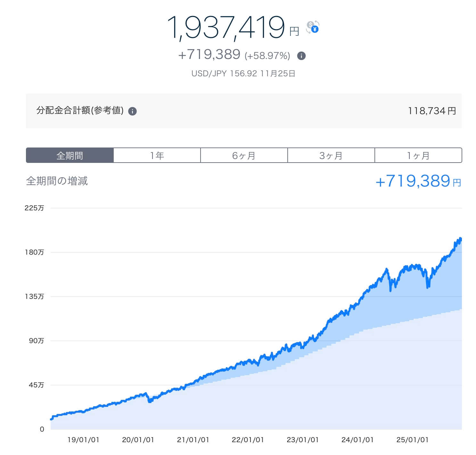Click the 90万 y-axis label
This screenshot has height=455, width=476.
point(36,341)
